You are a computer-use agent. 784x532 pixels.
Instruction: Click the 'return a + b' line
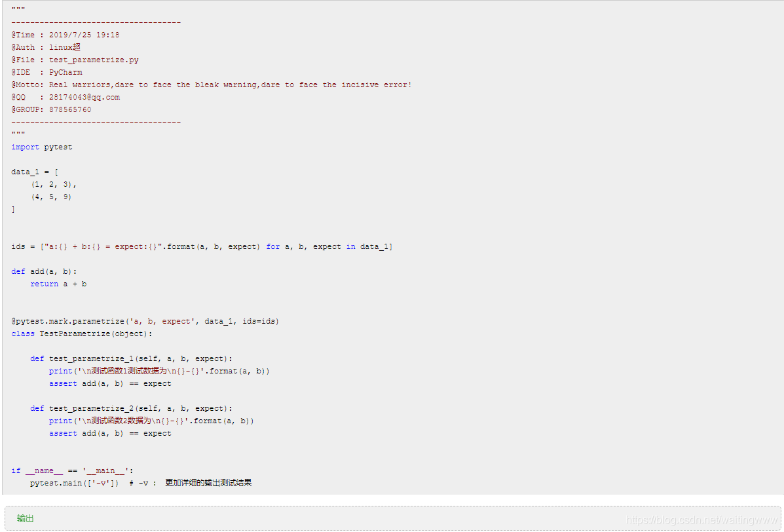[58, 284]
